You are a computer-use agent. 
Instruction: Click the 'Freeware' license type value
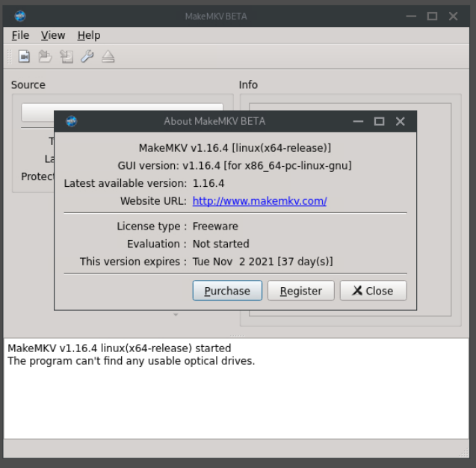(x=215, y=227)
